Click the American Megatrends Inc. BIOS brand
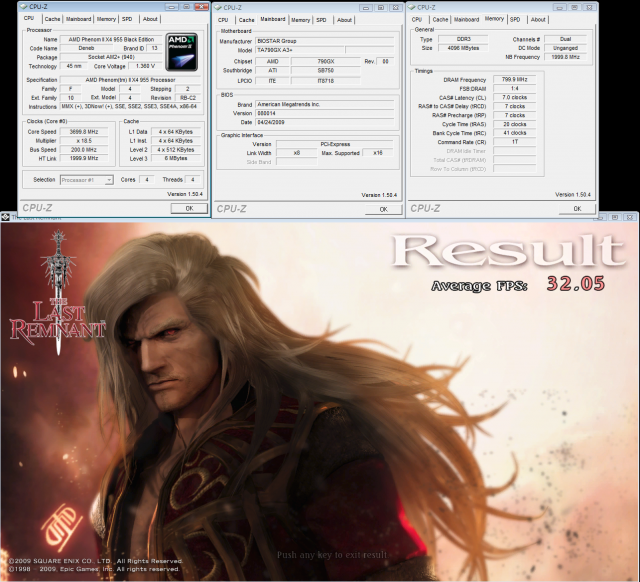 pyautogui.click(x=325, y=104)
